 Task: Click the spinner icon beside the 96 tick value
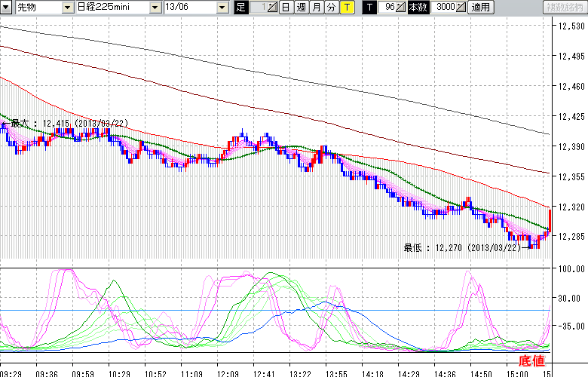[x=401, y=8]
